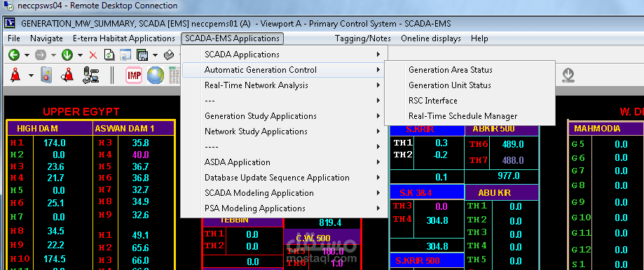Viewport: 644px width, 270px height.
Task: Click the grey Forward arrow icon
Action: tap(40, 55)
